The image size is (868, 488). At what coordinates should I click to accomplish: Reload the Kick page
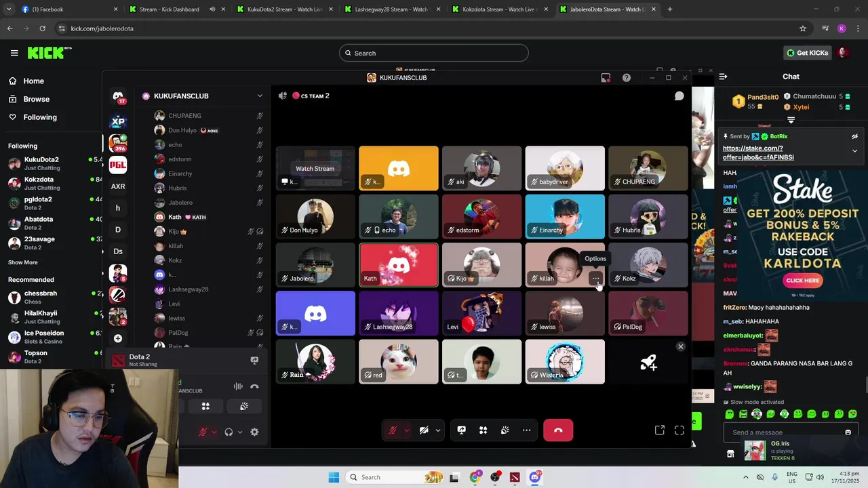(x=42, y=28)
